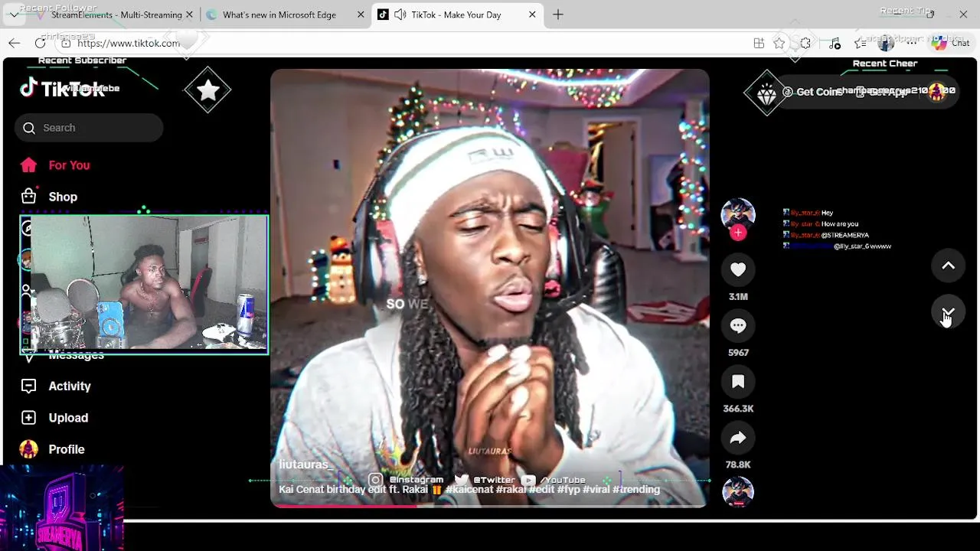Image resolution: width=980 pixels, height=551 pixels.
Task: Go back to the previous page
Action: tap(14, 43)
